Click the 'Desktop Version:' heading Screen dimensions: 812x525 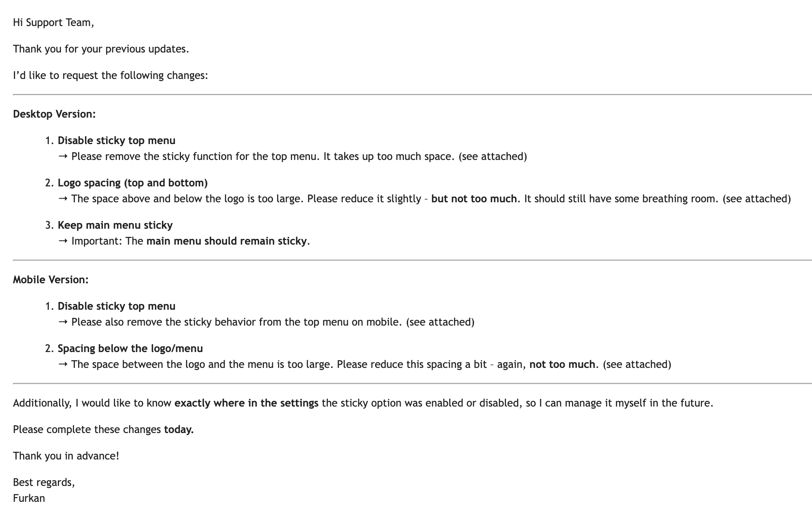pyautogui.click(x=55, y=114)
